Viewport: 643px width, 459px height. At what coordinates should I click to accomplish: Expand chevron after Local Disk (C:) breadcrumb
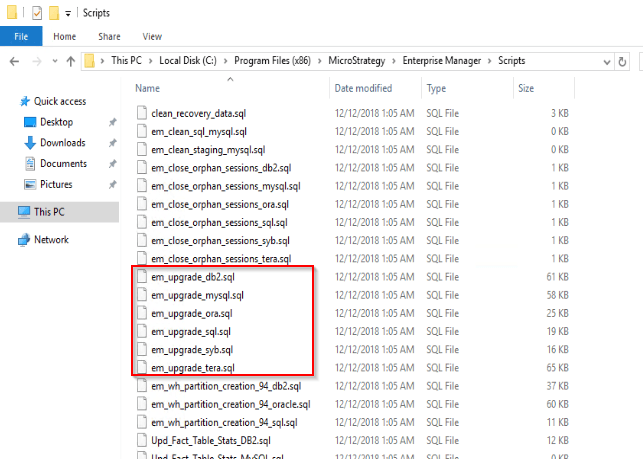point(226,61)
